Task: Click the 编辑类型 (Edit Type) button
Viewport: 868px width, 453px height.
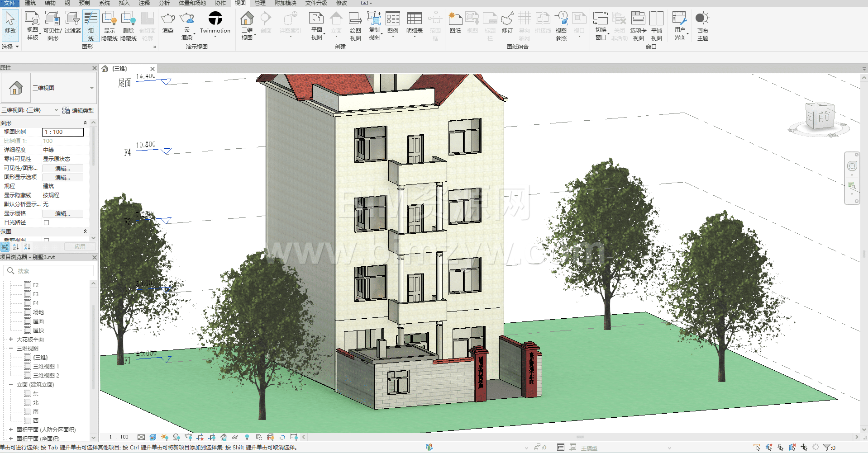Action: click(78, 110)
